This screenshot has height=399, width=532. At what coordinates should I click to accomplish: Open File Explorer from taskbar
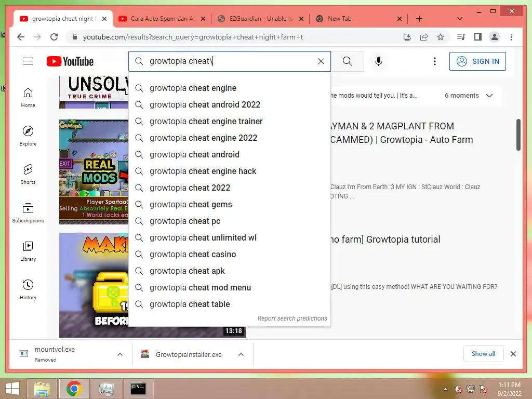click(x=42, y=389)
